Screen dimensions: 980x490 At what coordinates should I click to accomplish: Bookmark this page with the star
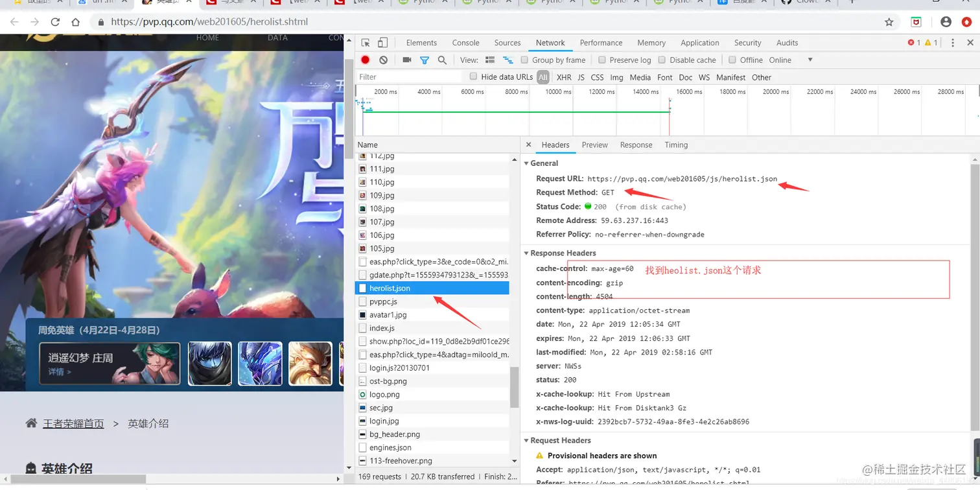click(x=889, y=22)
